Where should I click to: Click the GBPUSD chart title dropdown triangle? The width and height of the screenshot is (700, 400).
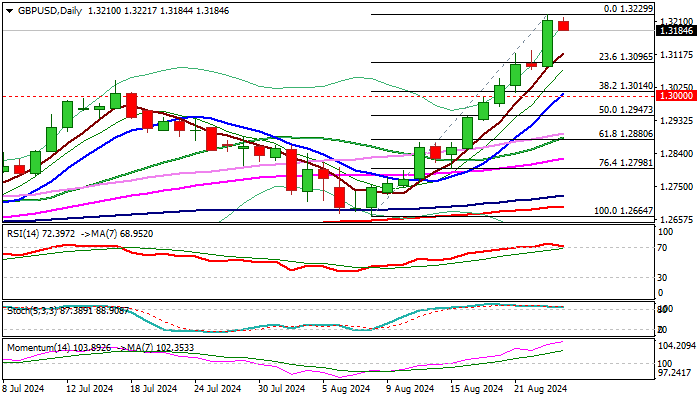(10, 11)
